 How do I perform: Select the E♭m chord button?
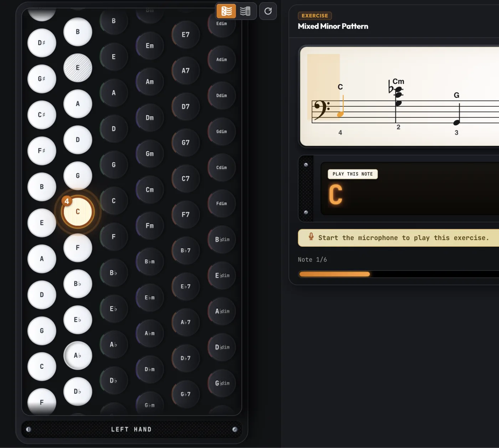[x=150, y=297]
